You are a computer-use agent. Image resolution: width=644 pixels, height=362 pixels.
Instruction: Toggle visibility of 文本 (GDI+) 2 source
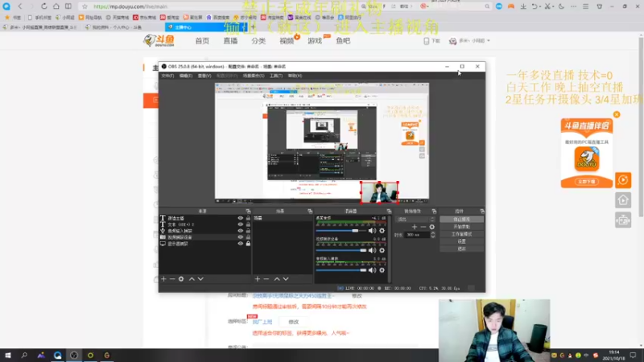click(240, 224)
